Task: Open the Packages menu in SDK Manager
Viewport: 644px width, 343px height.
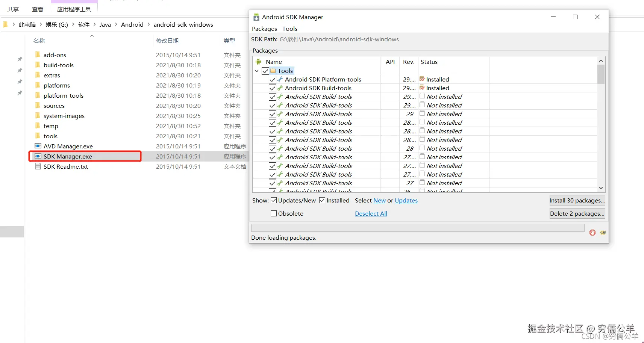Action: (264, 29)
